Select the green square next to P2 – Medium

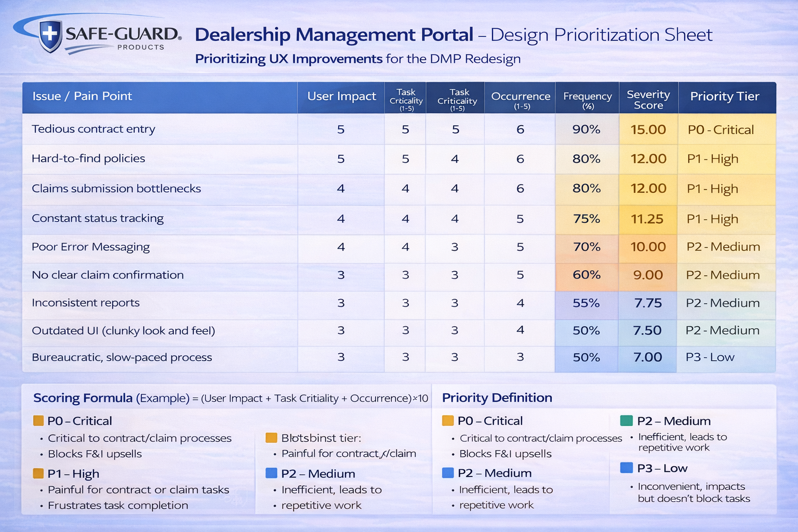pyautogui.click(x=627, y=421)
